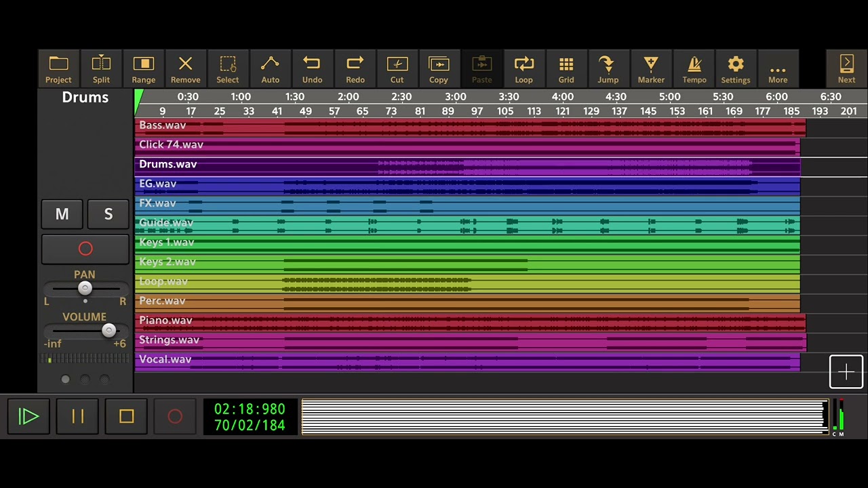Screen dimensions: 868x488
Task: Toggle Loop playback mode
Action: point(524,69)
